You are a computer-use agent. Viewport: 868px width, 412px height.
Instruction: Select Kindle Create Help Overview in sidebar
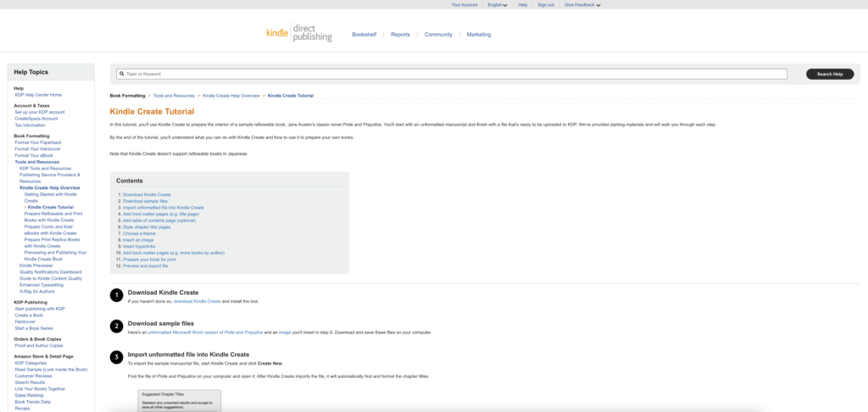point(50,187)
